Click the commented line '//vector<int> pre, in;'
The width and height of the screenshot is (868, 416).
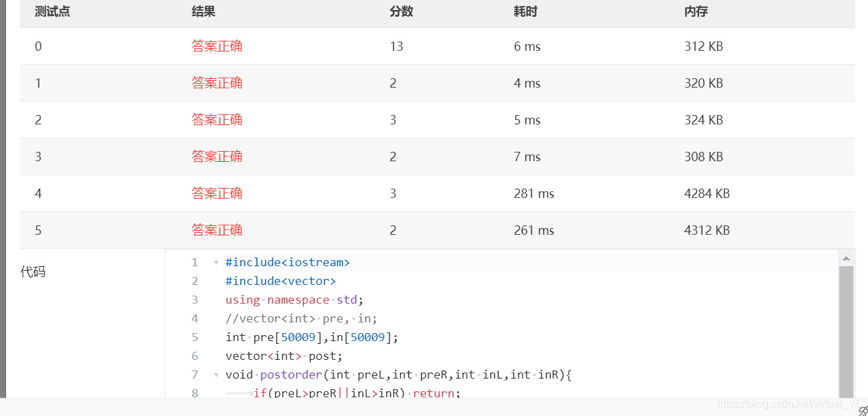click(x=301, y=318)
